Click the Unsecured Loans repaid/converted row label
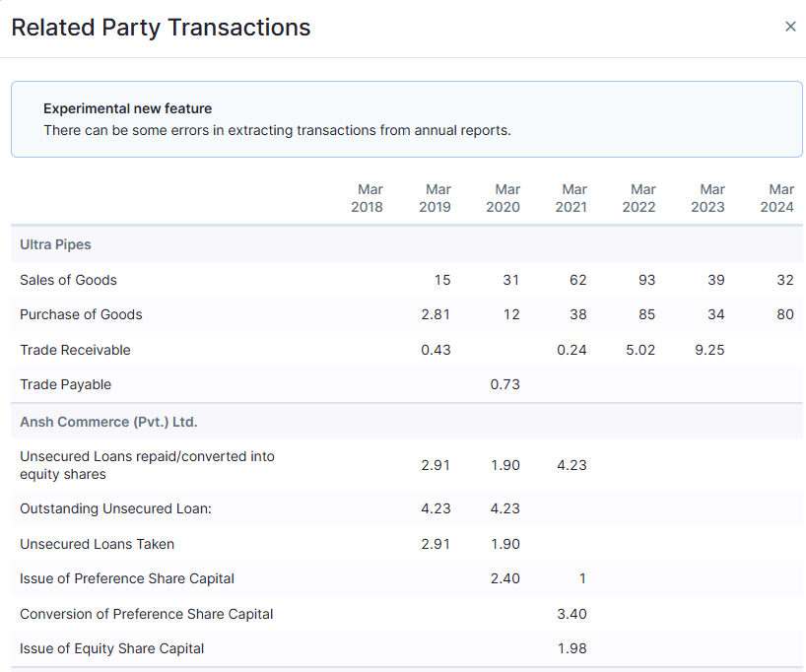The image size is (806, 672). [x=147, y=465]
